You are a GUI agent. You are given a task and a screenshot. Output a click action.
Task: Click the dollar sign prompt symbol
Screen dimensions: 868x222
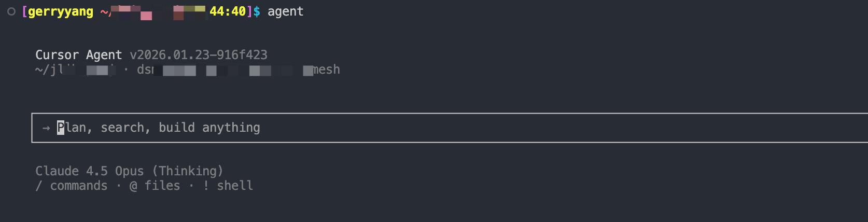coord(257,11)
